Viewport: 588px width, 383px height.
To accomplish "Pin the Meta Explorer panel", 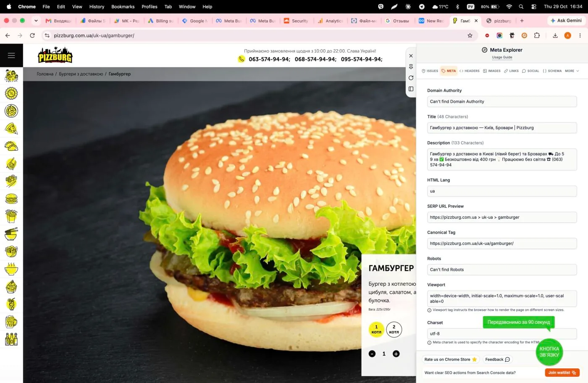I will tap(411, 67).
